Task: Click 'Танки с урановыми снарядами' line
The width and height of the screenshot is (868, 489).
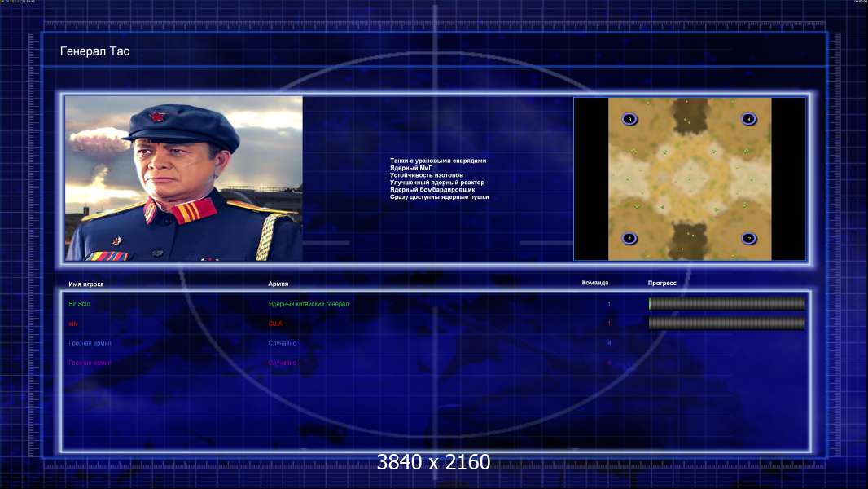Action: tap(438, 161)
